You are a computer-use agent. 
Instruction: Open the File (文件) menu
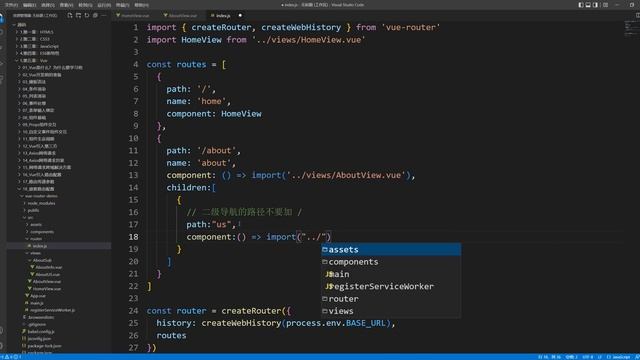(11, 5)
